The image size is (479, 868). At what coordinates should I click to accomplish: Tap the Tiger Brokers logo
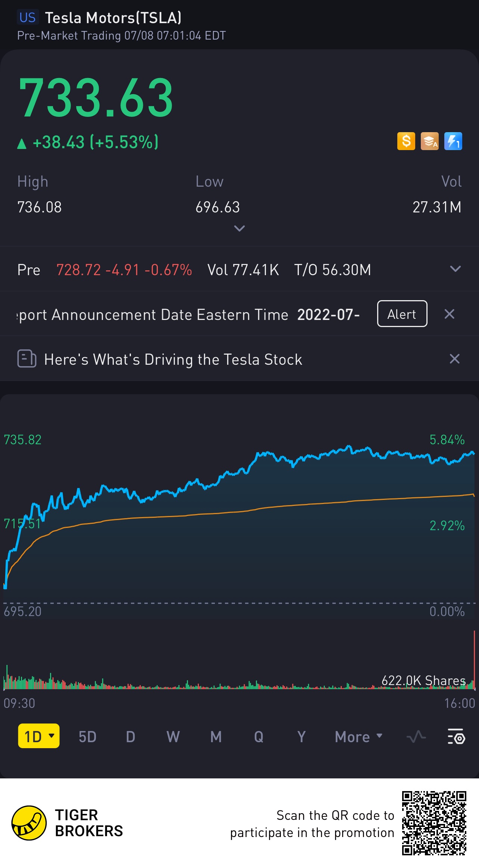pyautogui.click(x=29, y=823)
